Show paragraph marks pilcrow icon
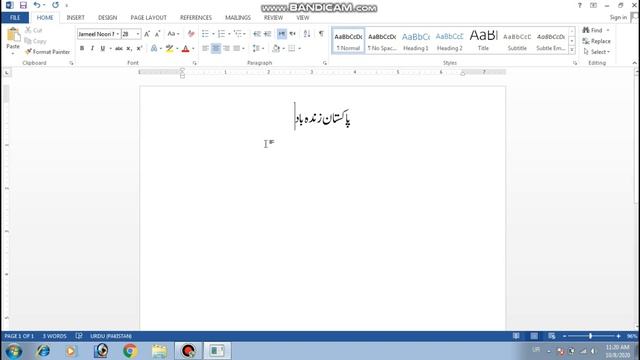640x360 pixels. 321,34
